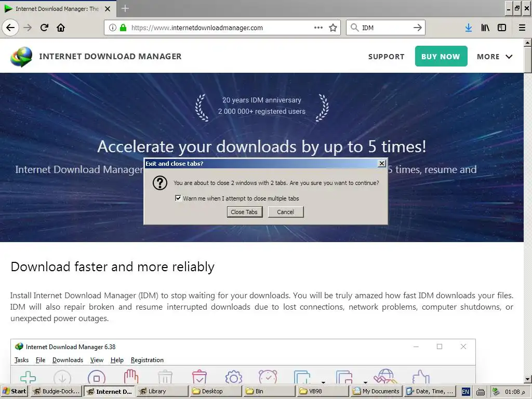The width and height of the screenshot is (532, 399).
Task: Bookmark this page with star icon
Action: (x=333, y=28)
